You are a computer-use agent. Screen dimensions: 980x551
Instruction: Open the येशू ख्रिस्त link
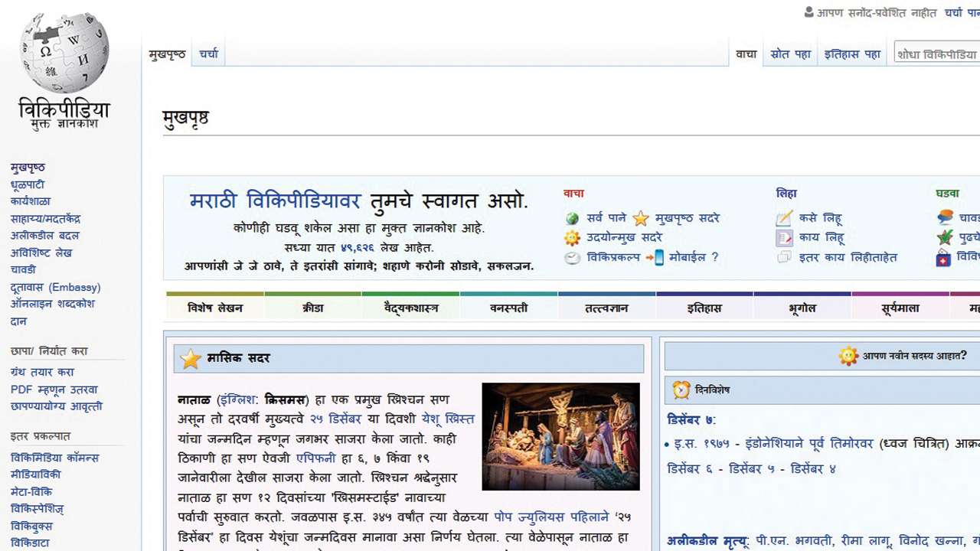pos(448,419)
